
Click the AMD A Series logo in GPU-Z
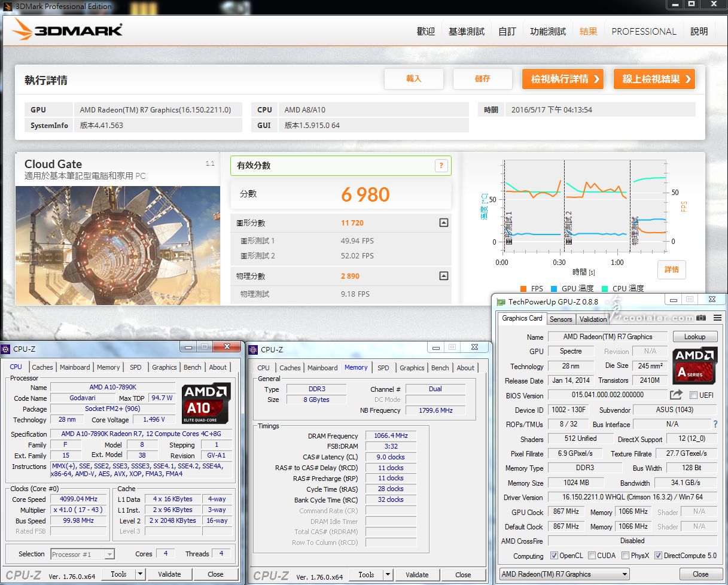695,363
